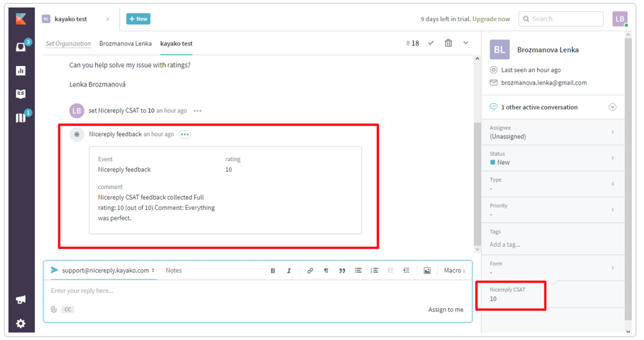Click conversation scrollbar up arrow
The height and width of the screenshot is (340, 644).
click(x=478, y=59)
